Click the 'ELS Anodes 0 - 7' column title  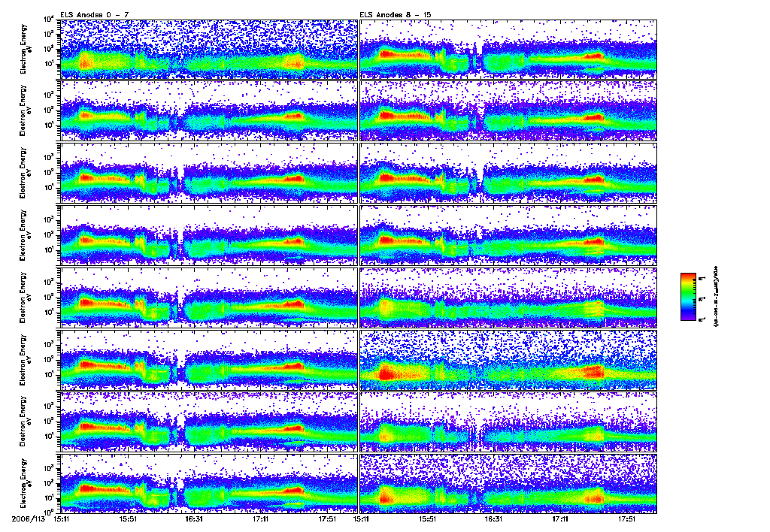click(x=94, y=15)
